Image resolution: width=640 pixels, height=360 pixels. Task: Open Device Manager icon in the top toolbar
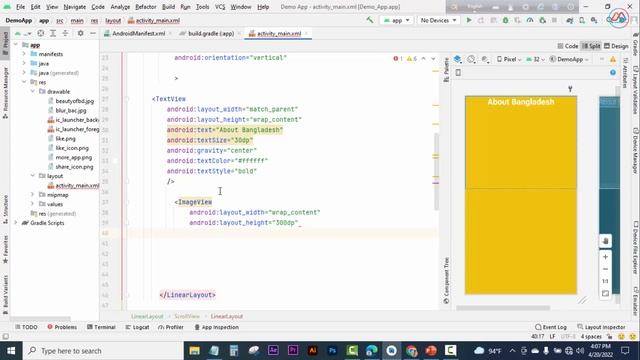pyautogui.click(x=582, y=20)
